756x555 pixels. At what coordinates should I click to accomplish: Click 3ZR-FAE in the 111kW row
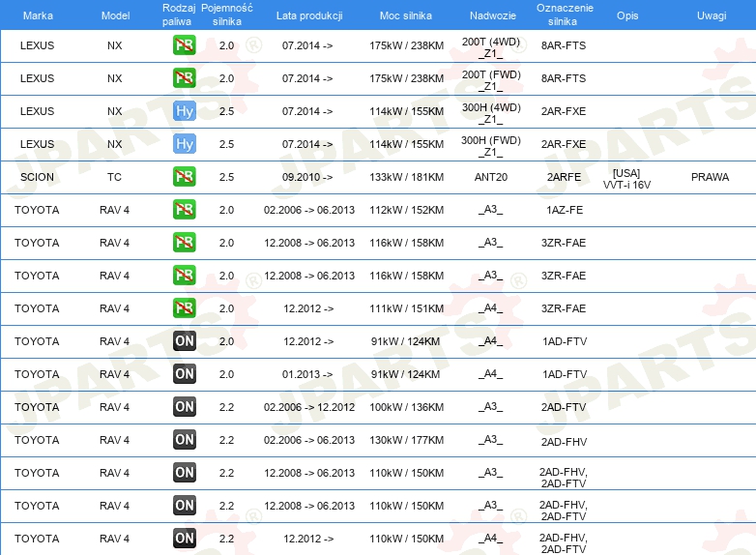coord(564,308)
